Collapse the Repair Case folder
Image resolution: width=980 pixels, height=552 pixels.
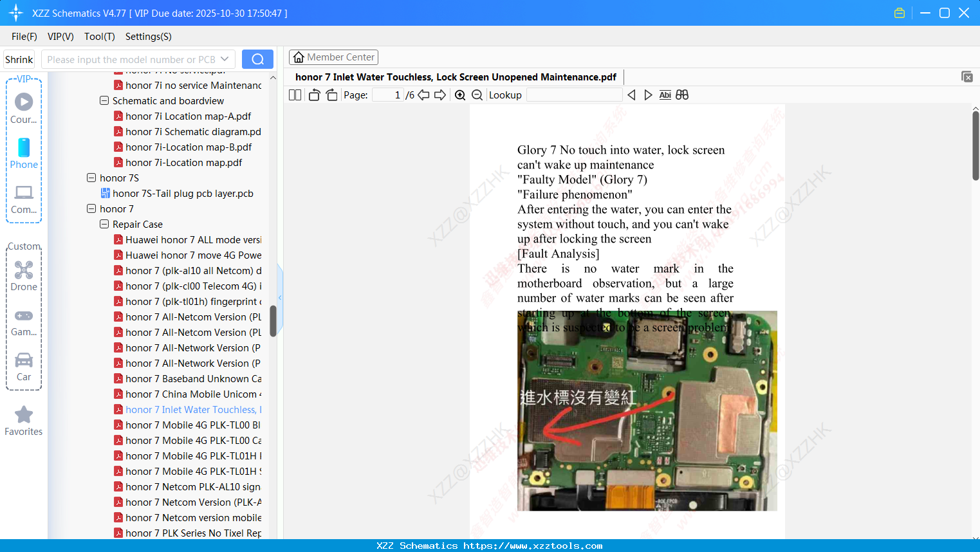click(104, 225)
